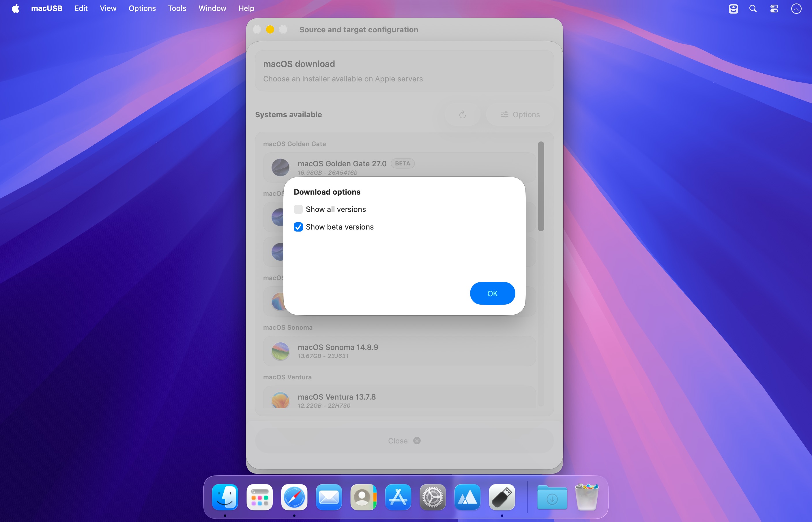Select the "macOS Sonoma 14.8.9" title
The width and height of the screenshot is (812, 522).
pos(338,347)
